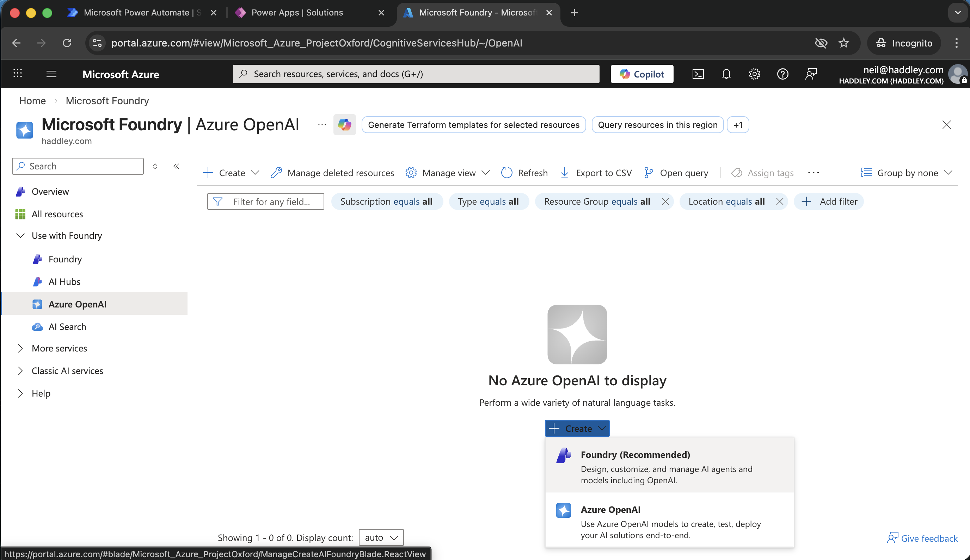Open the Help question mark icon

pos(782,74)
